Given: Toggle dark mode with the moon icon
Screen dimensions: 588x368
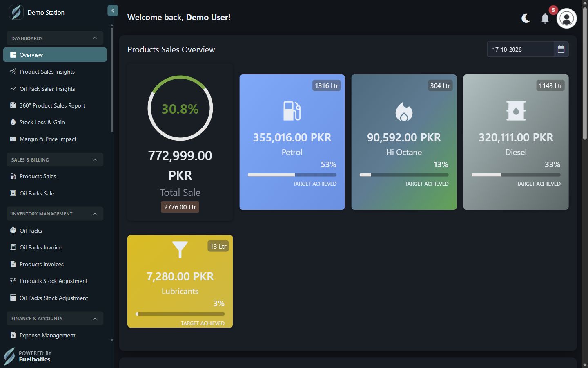Looking at the screenshot, I should pos(526,18).
